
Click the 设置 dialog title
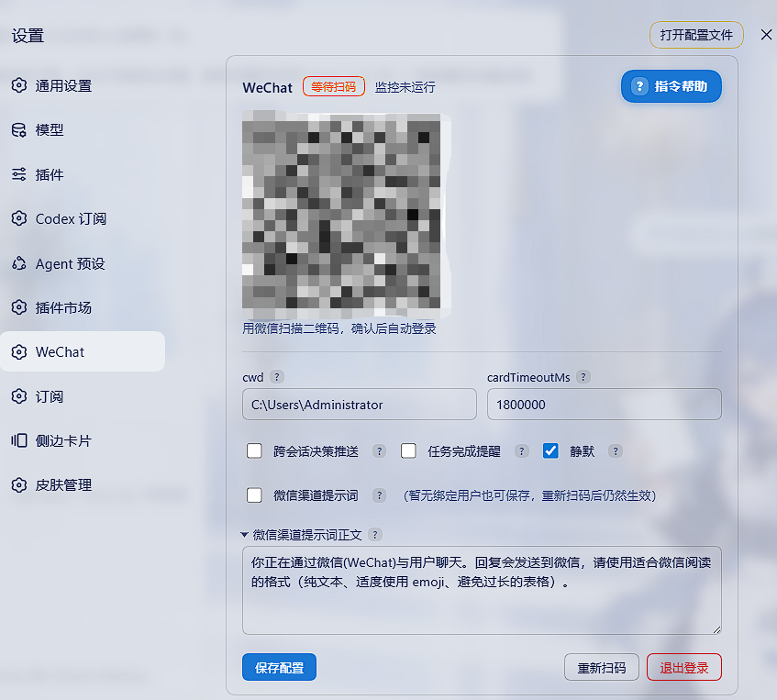[28, 36]
